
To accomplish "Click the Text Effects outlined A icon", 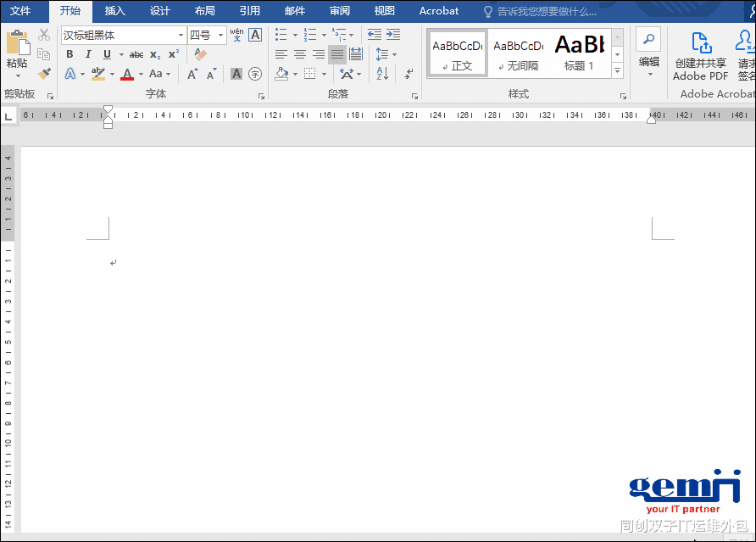I will click(70, 74).
